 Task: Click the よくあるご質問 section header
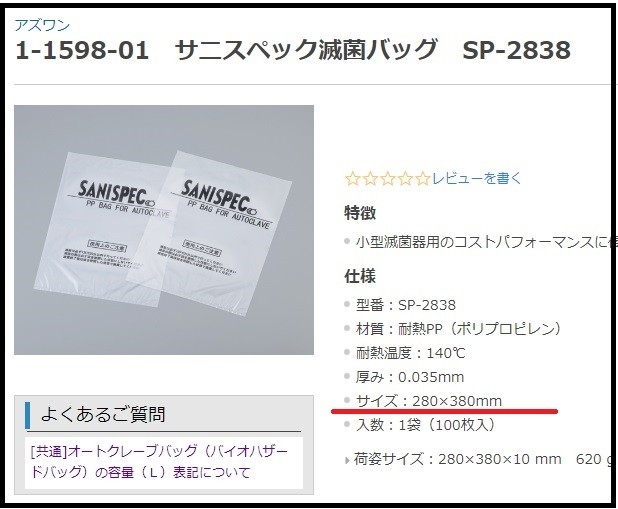coord(103,414)
